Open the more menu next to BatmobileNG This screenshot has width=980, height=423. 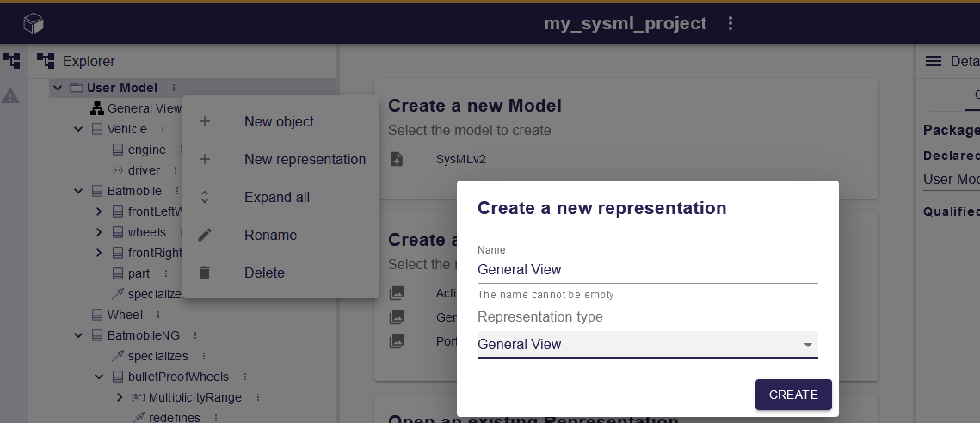(x=195, y=335)
